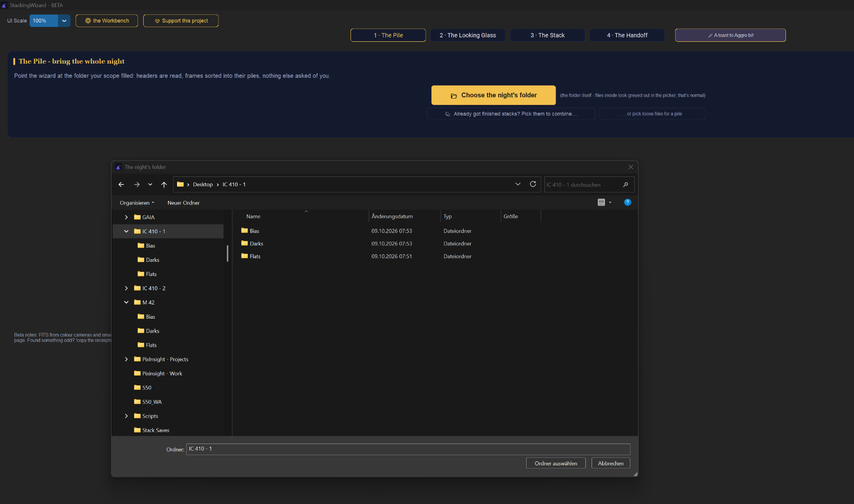The width and height of the screenshot is (854, 504).
Task: Expand the IC 410 - 2 tree folder
Action: [126, 288]
